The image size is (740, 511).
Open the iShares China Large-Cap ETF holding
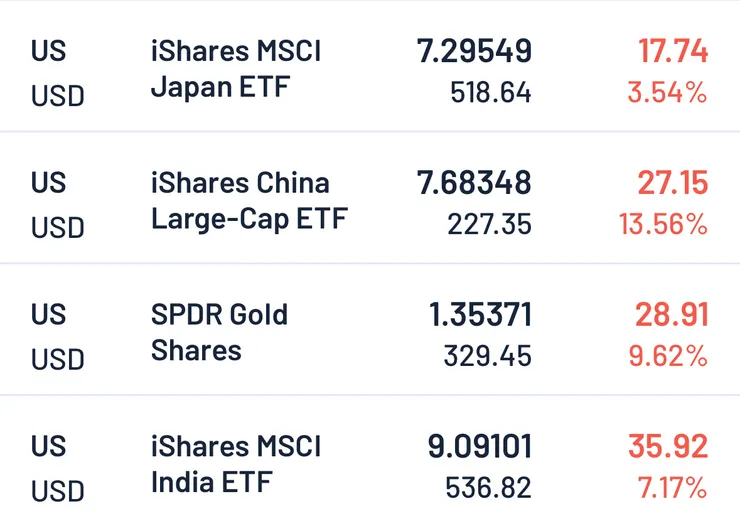click(x=248, y=200)
